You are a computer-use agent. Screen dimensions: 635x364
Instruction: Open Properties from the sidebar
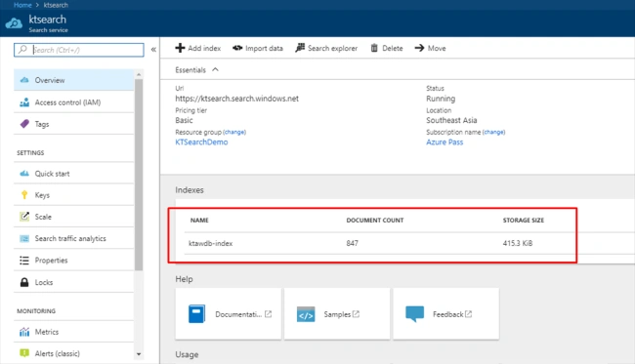(73, 260)
